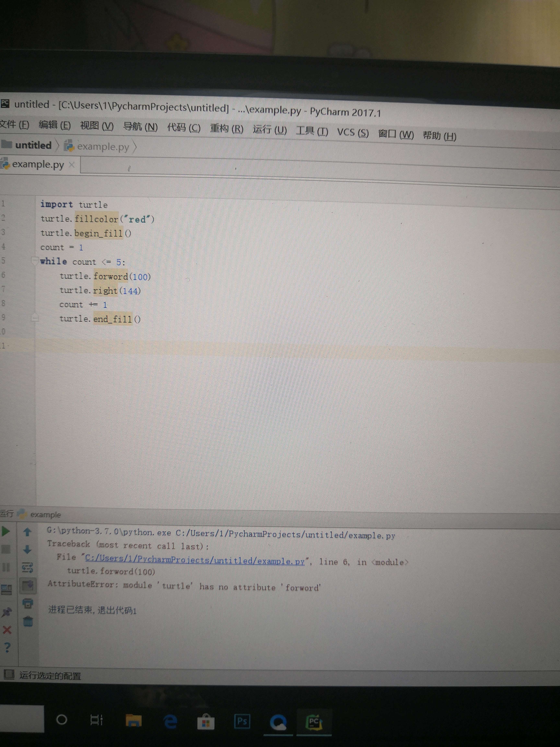This screenshot has width=560, height=747.
Task: Click the 进程已结束,退出代码1 console line
Action: tap(93, 610)
